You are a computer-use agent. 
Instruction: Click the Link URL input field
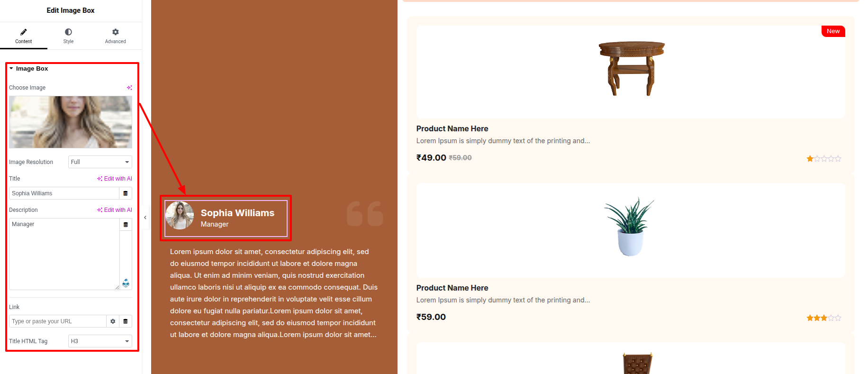coord(57,321)
